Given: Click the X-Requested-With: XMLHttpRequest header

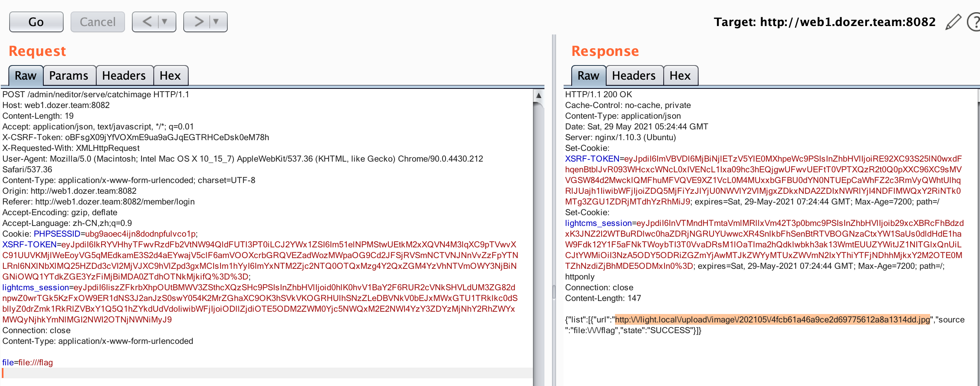Looking at the screenshot, I should click(71, 148).
